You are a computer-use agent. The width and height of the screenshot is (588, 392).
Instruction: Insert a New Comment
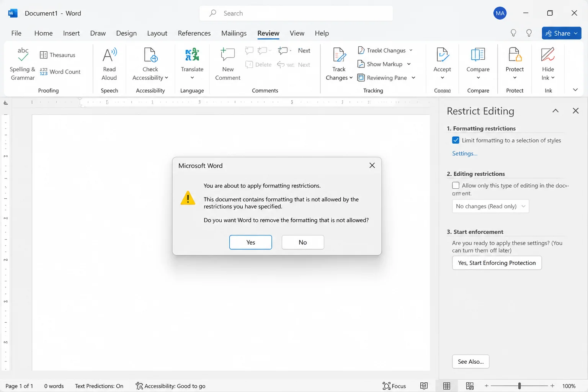tap(228, 64)
